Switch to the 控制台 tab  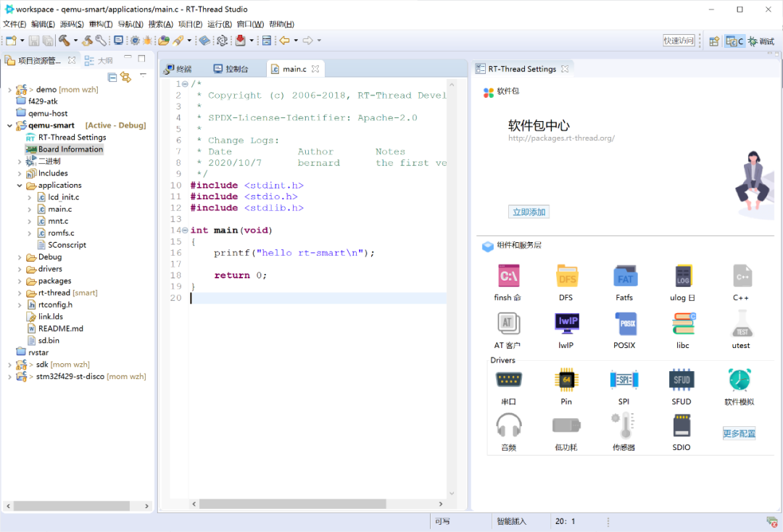tap(231, 69)
